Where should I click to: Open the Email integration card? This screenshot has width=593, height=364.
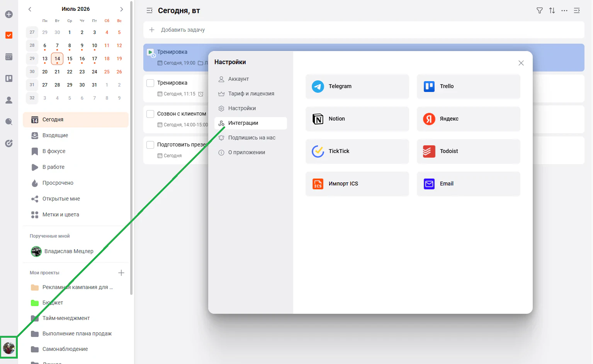[x=469, y=184]
